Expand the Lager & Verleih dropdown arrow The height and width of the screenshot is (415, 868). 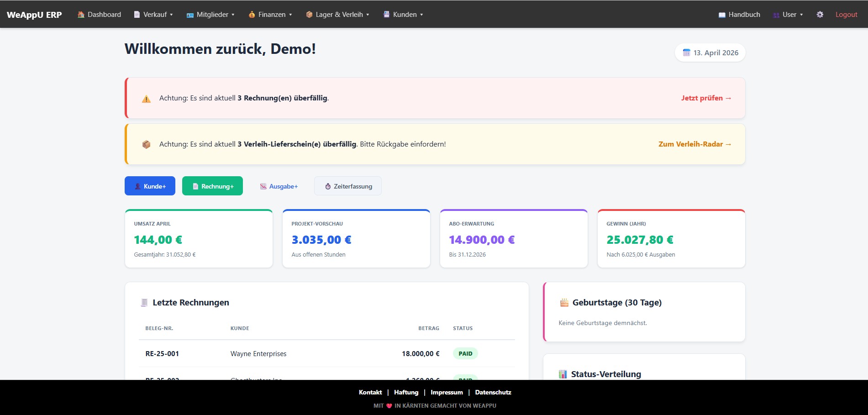pyautogui.click(x=368, y=15)
